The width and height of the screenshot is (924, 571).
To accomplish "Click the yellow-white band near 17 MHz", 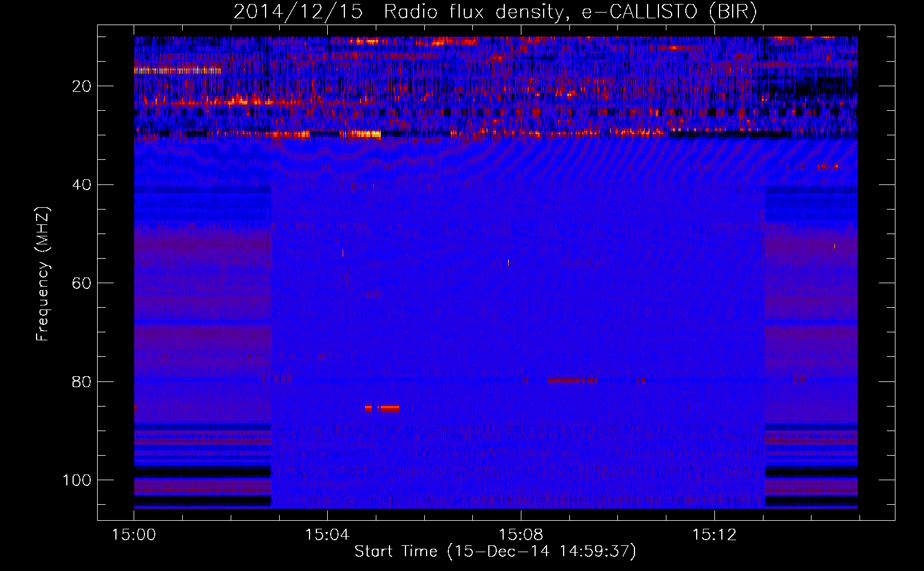I will pyautogui.click(x=178, y=71).
